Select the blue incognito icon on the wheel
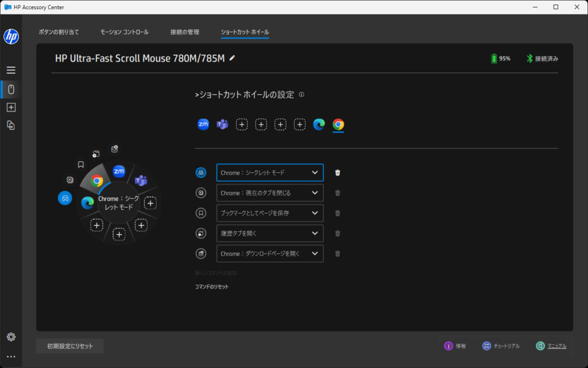The image size is (588, 368). (x=65, y=198)
